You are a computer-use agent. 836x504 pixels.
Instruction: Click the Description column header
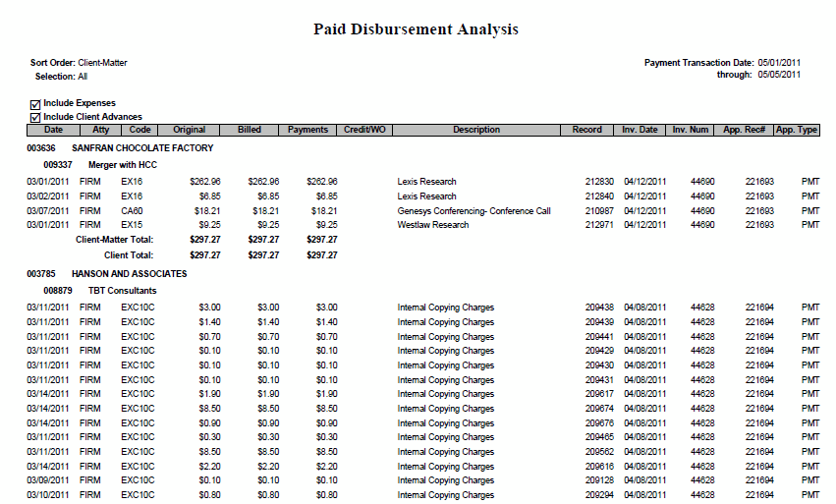(x=476, y=130)
